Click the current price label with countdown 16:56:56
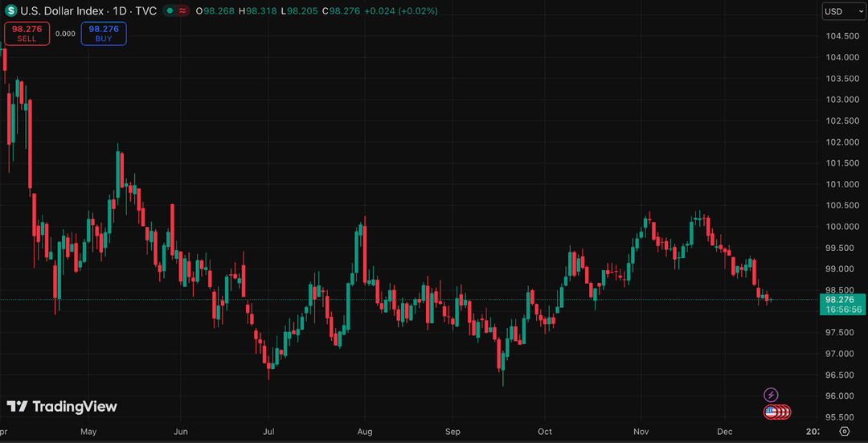Image resolution: width=868 pixels, height=443 pixels. (842, 305)
